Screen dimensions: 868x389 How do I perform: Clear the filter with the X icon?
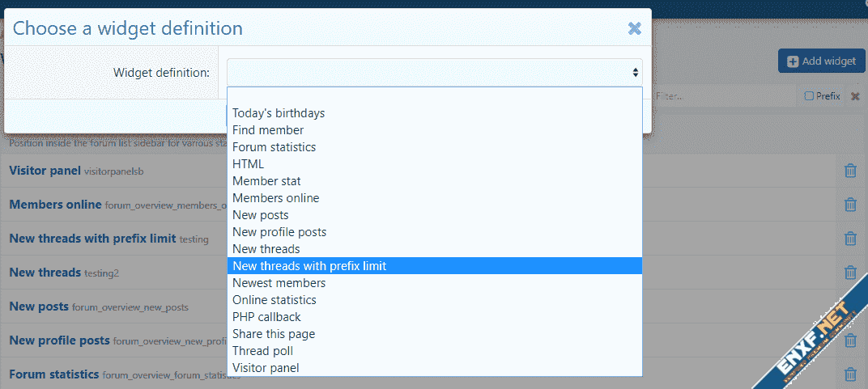click(855, 96)
